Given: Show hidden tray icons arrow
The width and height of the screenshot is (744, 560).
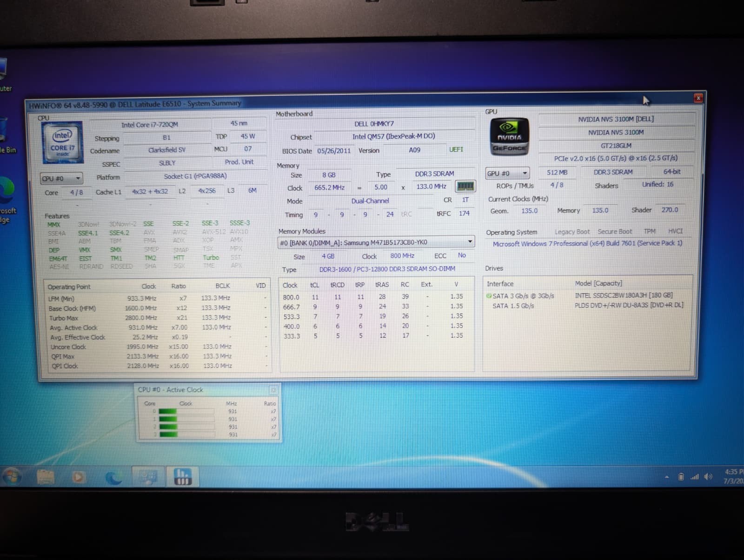Looking at the screenshot, I should coord(667,477).
